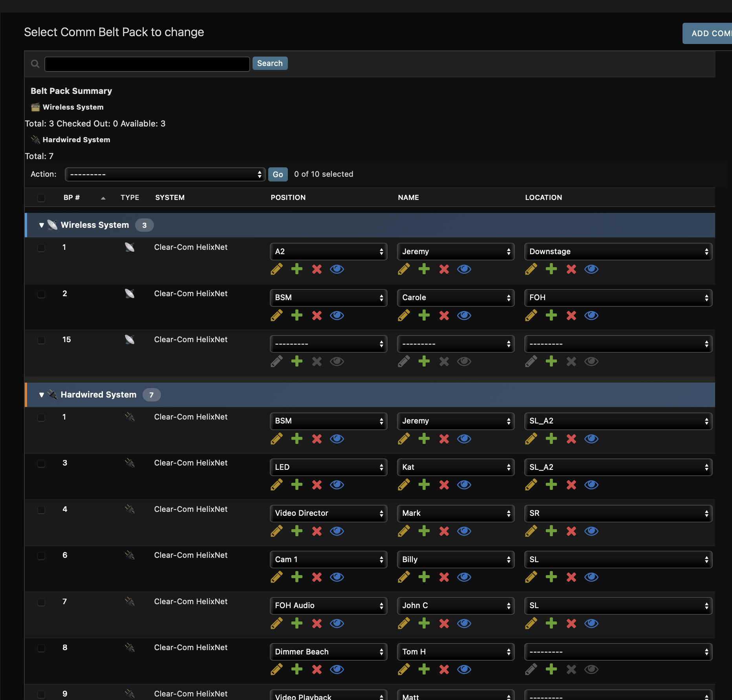Click the Go button beside Action

coord(278,174)
